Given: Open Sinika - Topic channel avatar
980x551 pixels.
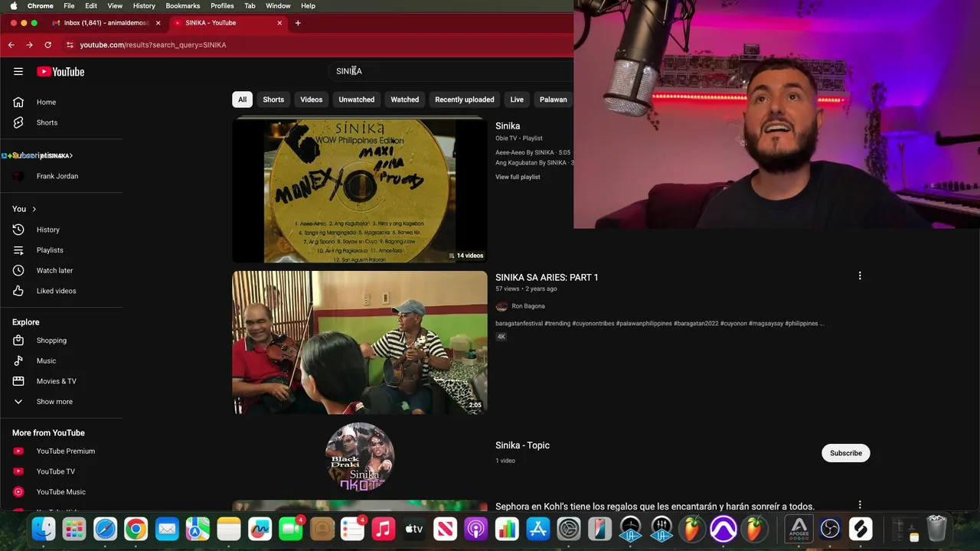Looking at the screenshot, I should (x=360, y=456).
